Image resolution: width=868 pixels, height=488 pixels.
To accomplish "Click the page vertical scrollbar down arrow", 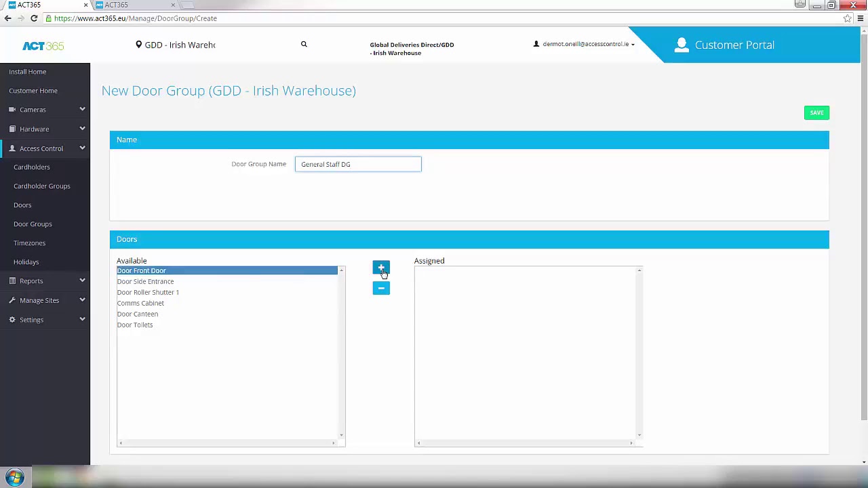I will (864, 462).
